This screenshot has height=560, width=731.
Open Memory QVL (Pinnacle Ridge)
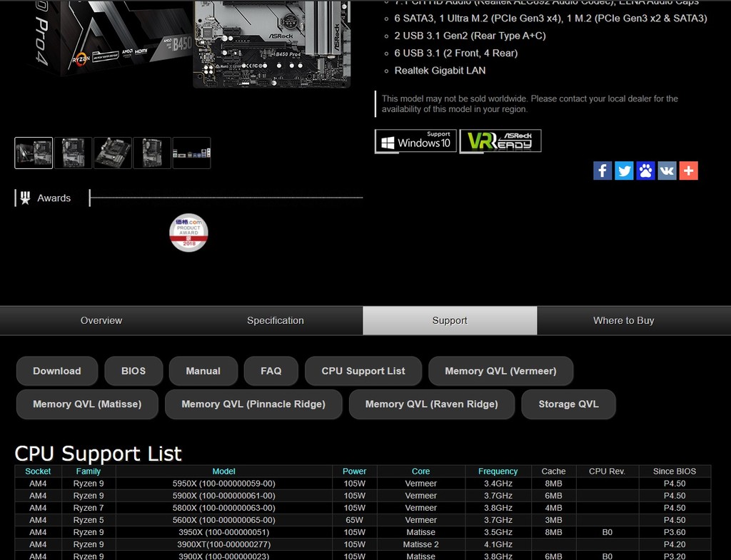pyautogui.click(x=253, y=404)
